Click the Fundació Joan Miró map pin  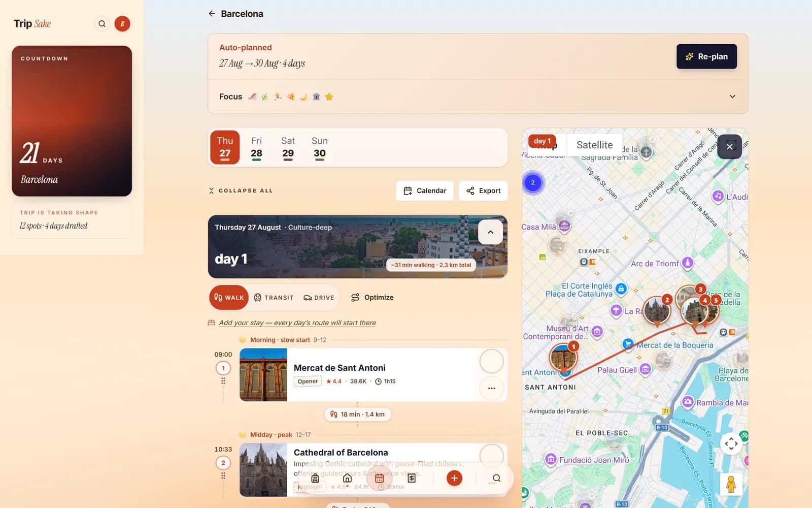(x=551, y=459)
